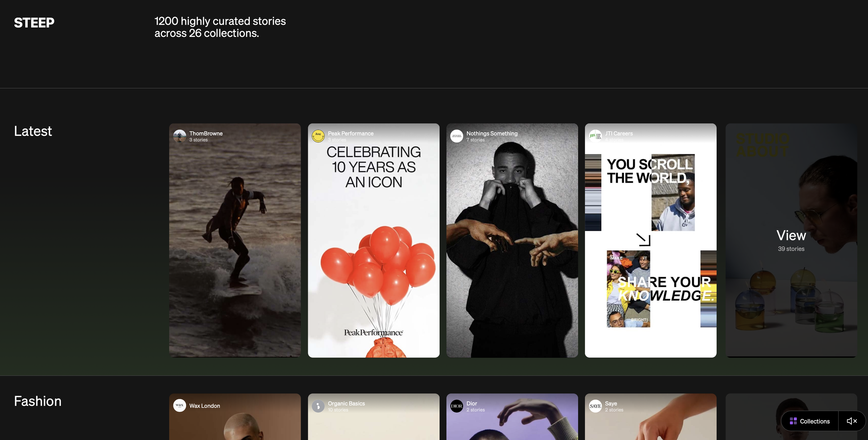
Task: Open the Latest section heading
Action: click(33, 131)
